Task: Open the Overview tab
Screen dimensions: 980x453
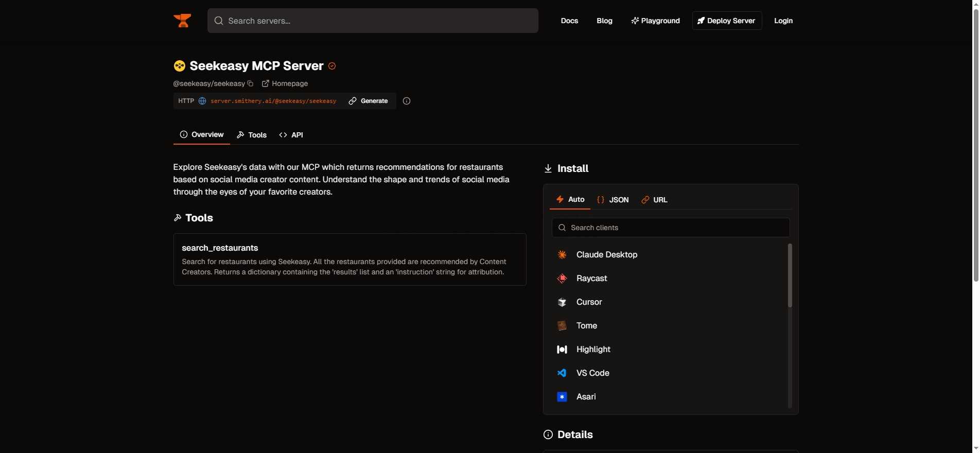Action: point(201,134)
